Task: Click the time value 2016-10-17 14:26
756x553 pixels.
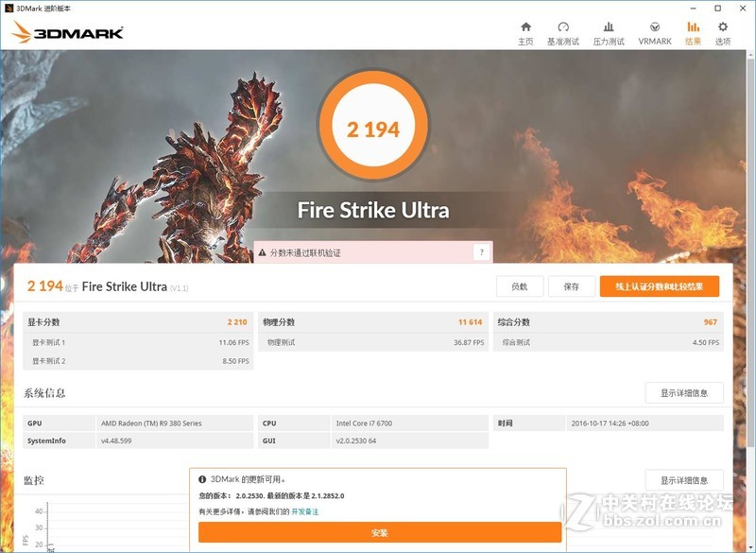Action: click(610, 423)
